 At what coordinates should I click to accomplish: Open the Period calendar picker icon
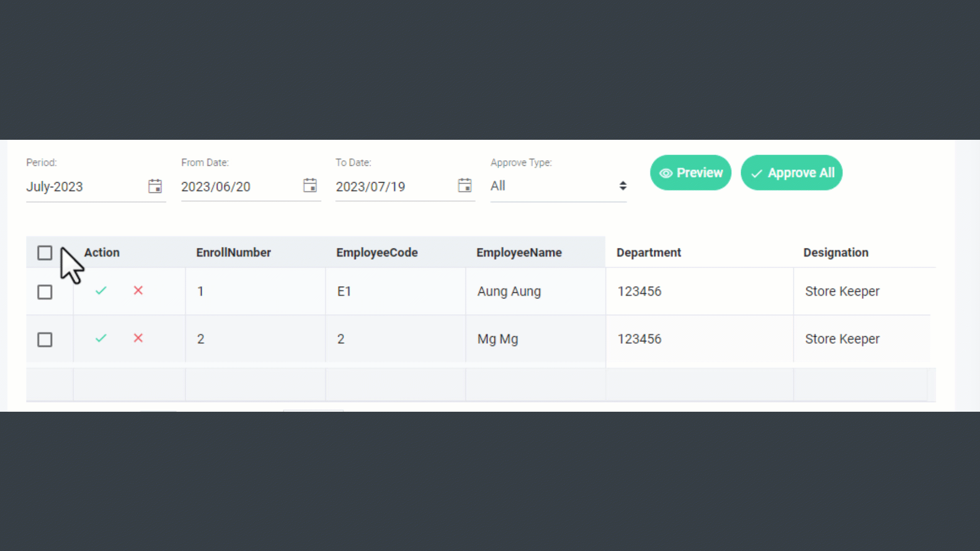[155, 186]
